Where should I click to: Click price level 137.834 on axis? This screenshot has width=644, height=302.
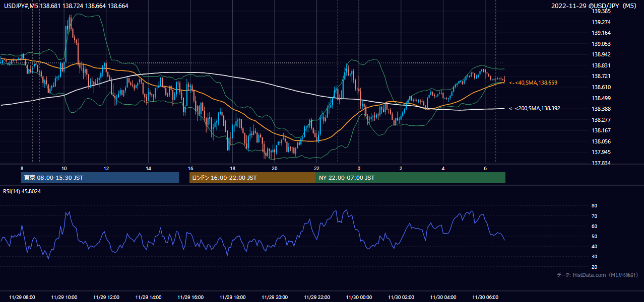coord(601,163)
